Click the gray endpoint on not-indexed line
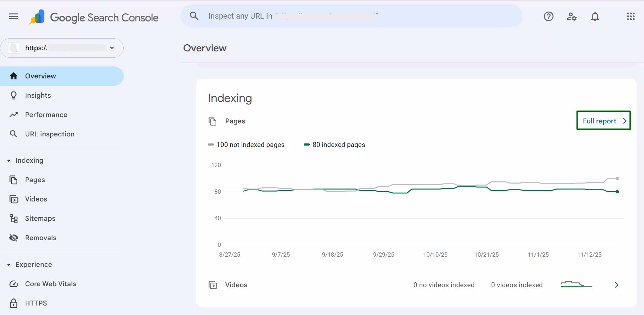The width and height of the screenshot is (644, 315). pyautogui.click(x=617, y=178)
